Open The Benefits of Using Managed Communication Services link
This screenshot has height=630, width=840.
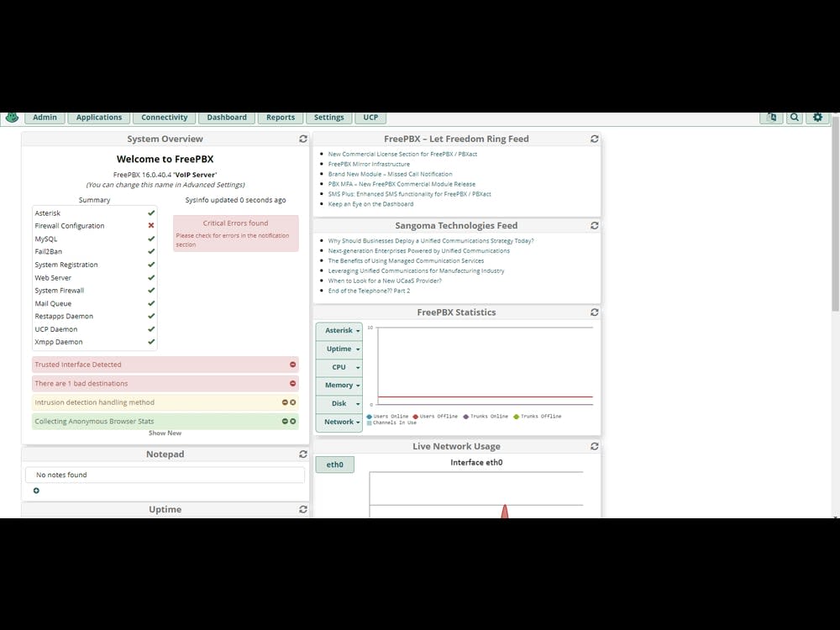pyautogui.click(x=406, y=261)
